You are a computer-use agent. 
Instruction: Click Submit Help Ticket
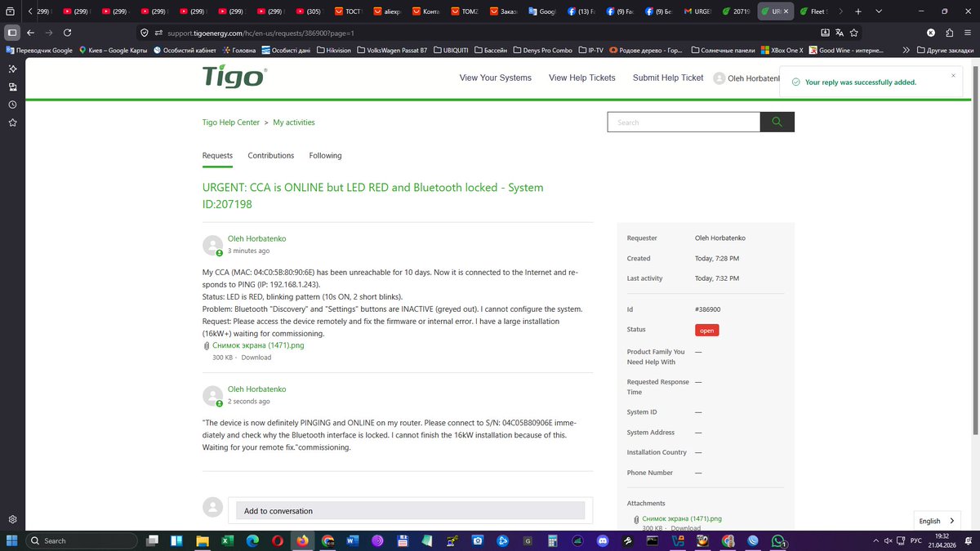tap(667, 78)
